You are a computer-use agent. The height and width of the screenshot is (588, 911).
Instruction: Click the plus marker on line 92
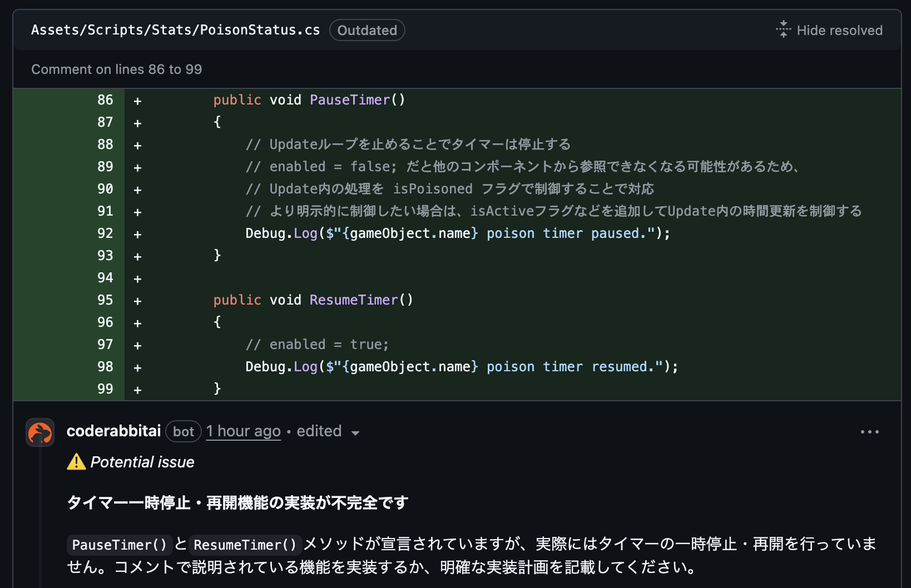click(137, 233)
